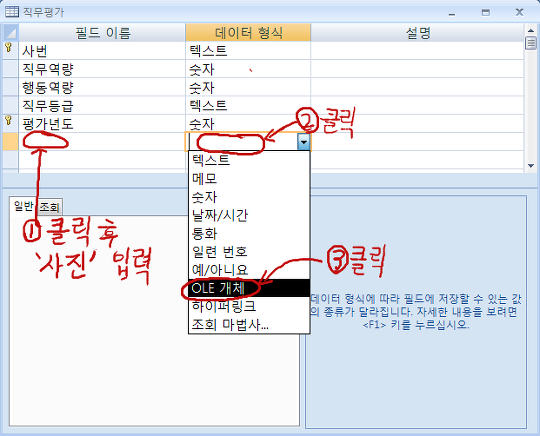
Task: Choose 숫자 option in dropdown list
Action: click(249, 197)
